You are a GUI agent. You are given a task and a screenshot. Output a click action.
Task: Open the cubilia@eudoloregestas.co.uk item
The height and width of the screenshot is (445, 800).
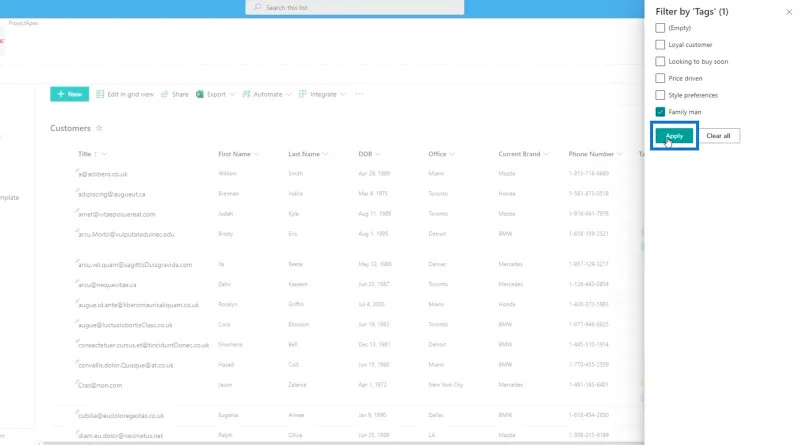pos(121,416)
